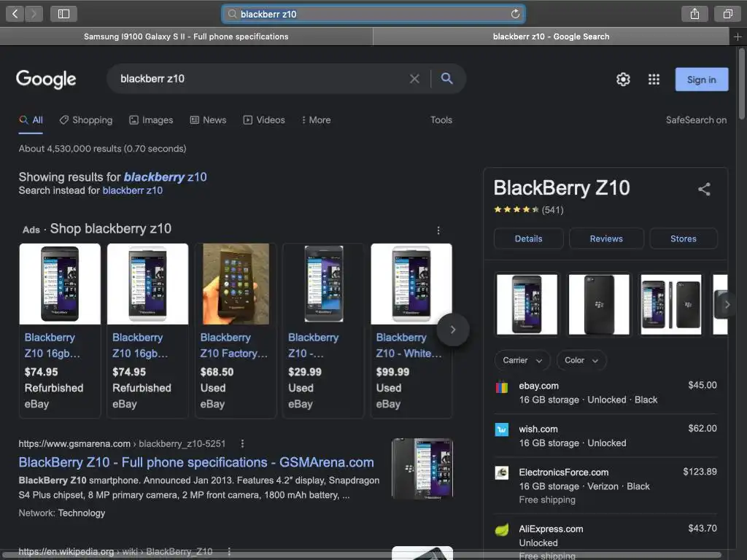Click the Sign in button
This screenshot has width=747, height=560.
(x=701, y=79)
